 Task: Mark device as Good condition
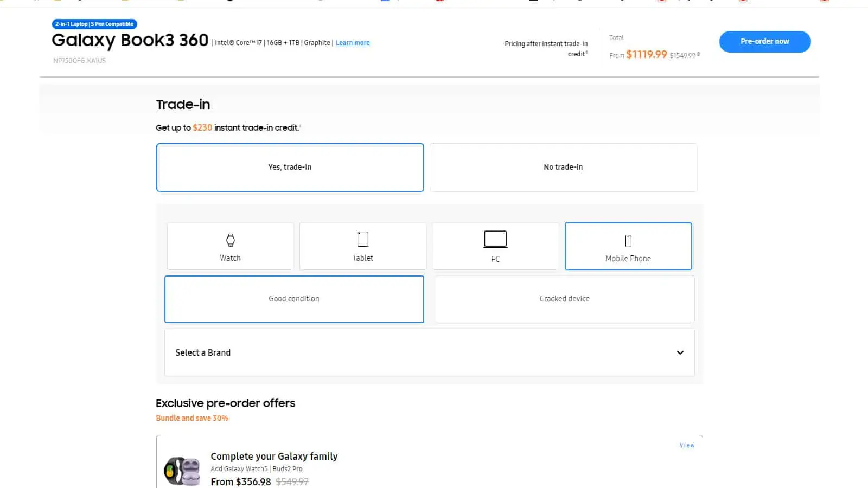tap(294, 299)
